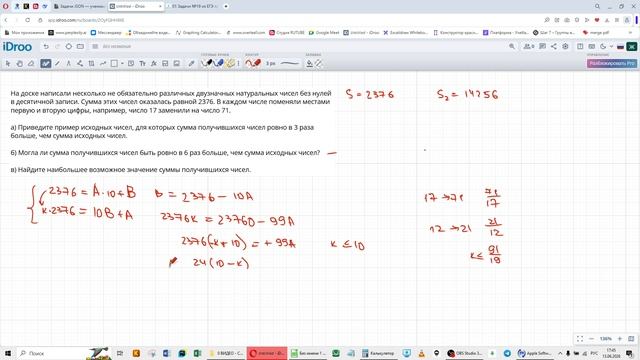Select the active pen drawing tool
Image resolution: width=640 pixels, height=360 pixels.
click(45, 63)
